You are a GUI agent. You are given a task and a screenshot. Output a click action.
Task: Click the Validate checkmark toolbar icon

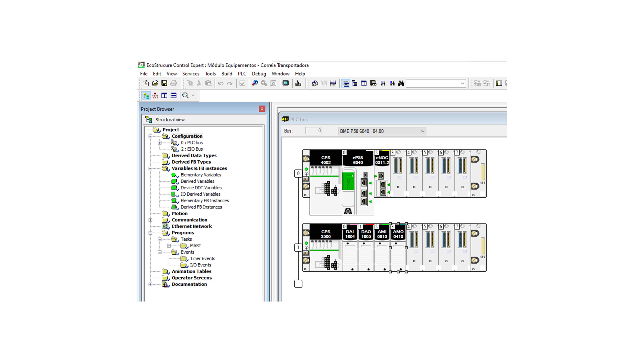(x=242, y=83)
